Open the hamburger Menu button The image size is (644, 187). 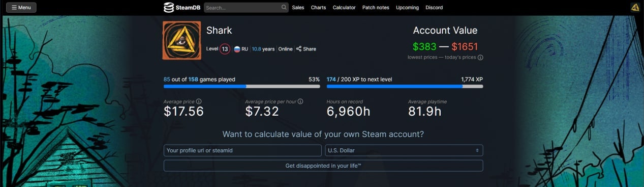tap(21, 8)
